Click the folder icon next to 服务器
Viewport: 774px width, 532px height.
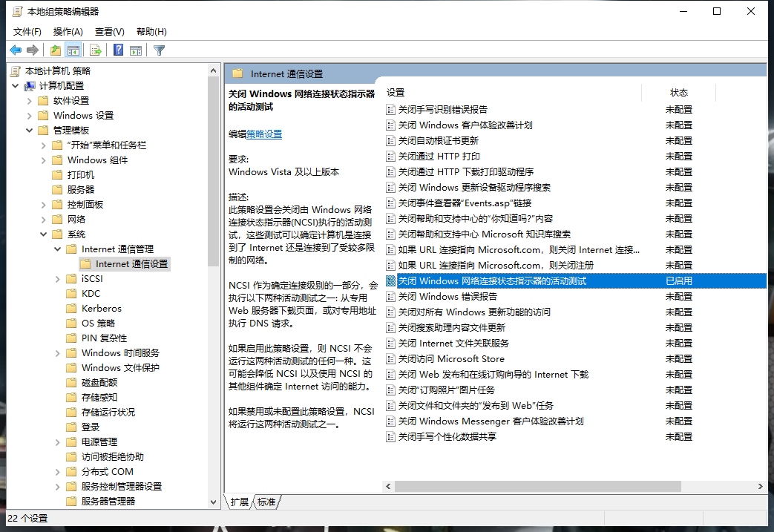point(58,189)
